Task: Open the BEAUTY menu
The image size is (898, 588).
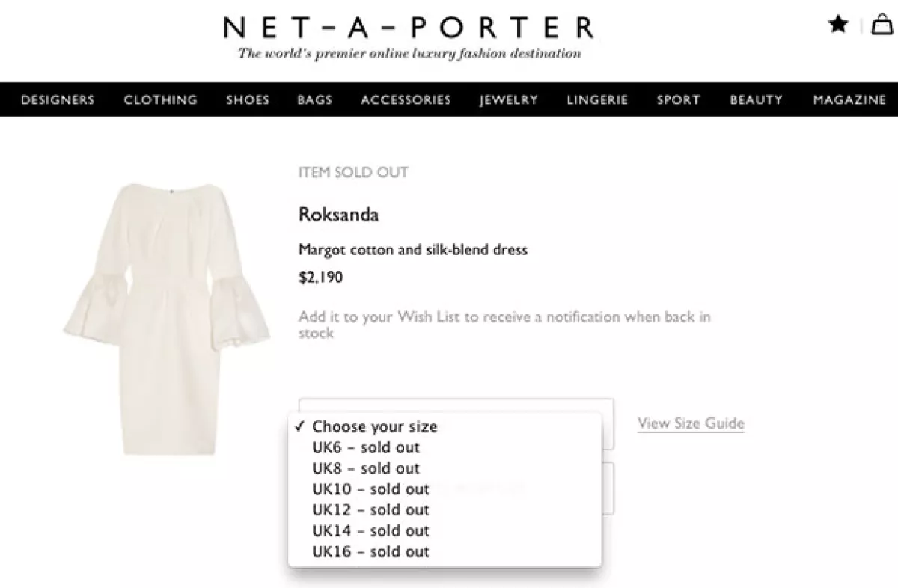Action: coord(755,99)
